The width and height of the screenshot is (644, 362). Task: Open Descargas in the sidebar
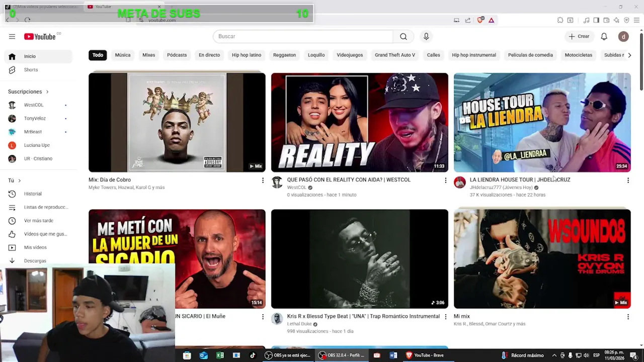click(x=38, y=261)
